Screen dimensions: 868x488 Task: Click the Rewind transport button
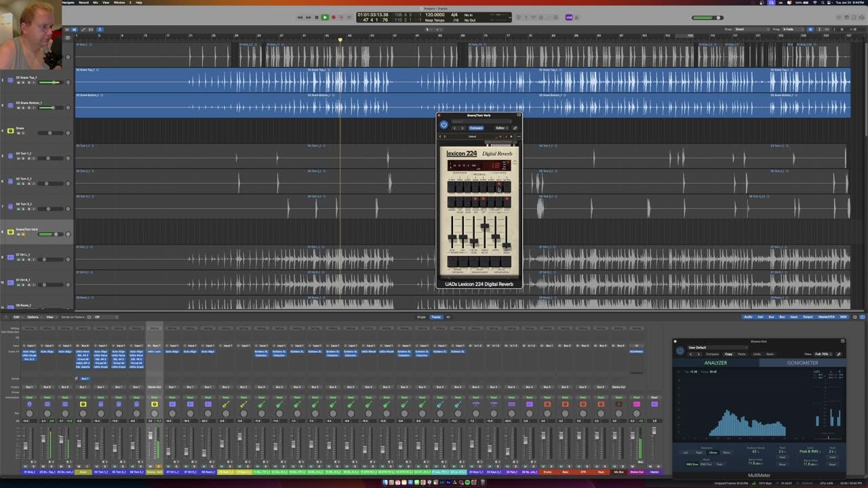300,17
